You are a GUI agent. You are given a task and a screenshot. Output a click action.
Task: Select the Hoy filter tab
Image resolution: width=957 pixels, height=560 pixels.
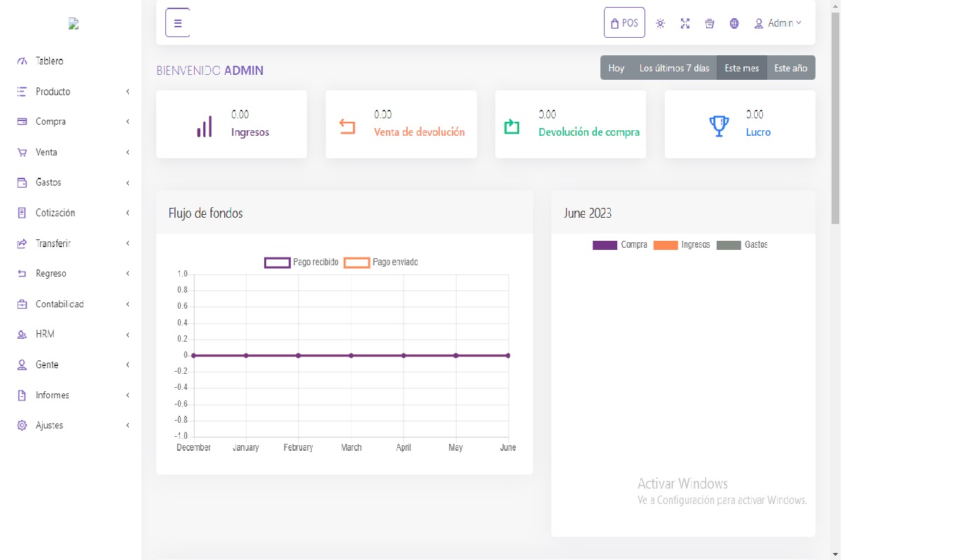coord(617,68)
